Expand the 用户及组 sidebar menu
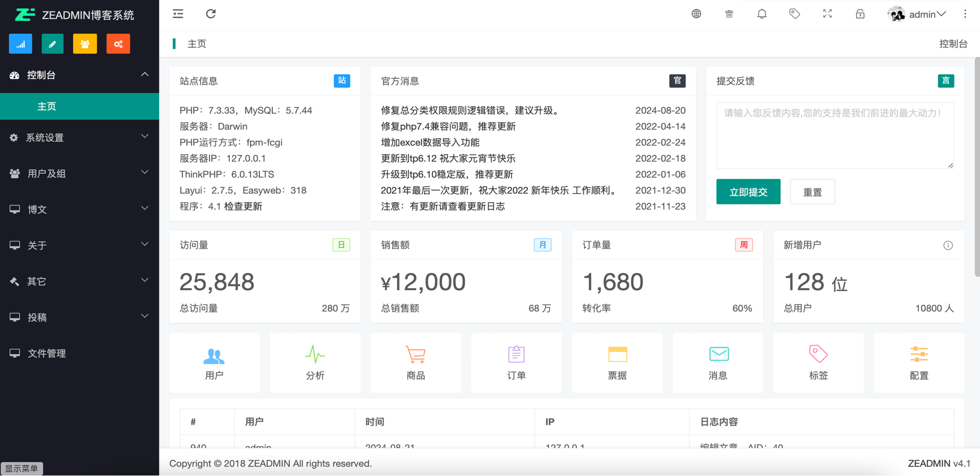 click(x=79, y=173)
